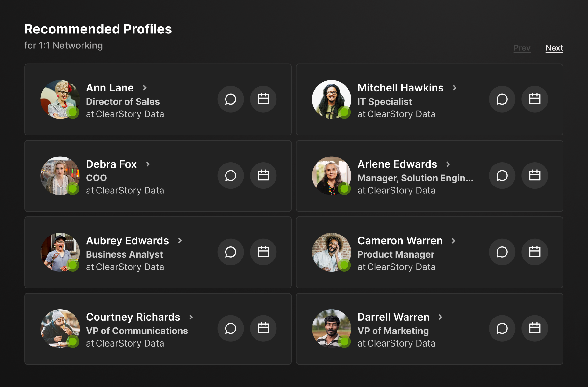Open chat with Cameron Warren
The height and width of the screenshot is (387, 588).
click(502, 252)
